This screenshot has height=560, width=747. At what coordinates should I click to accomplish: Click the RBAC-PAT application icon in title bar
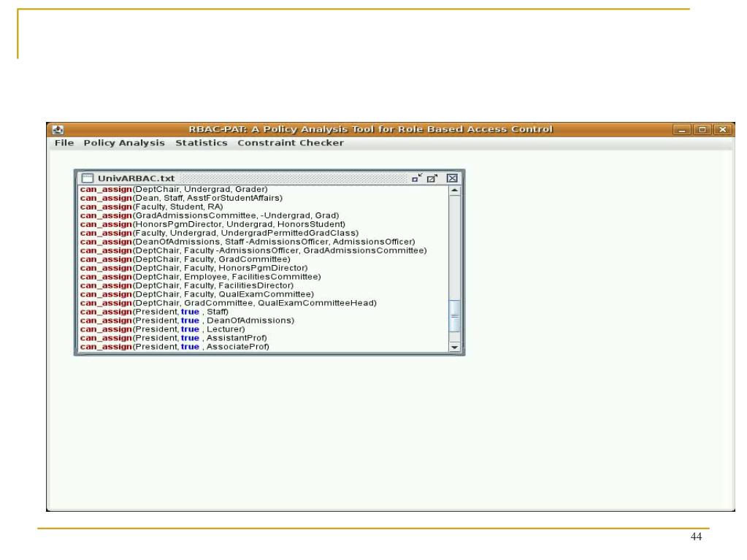[58, 129]
